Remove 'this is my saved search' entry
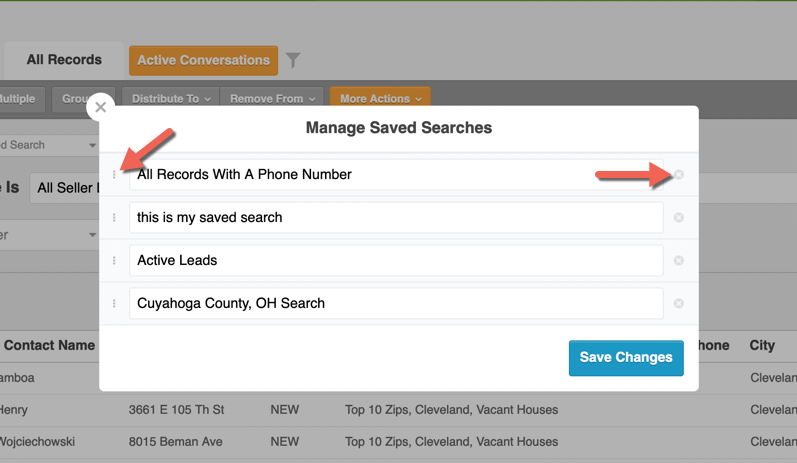797x463 pixels. (679, 218)
